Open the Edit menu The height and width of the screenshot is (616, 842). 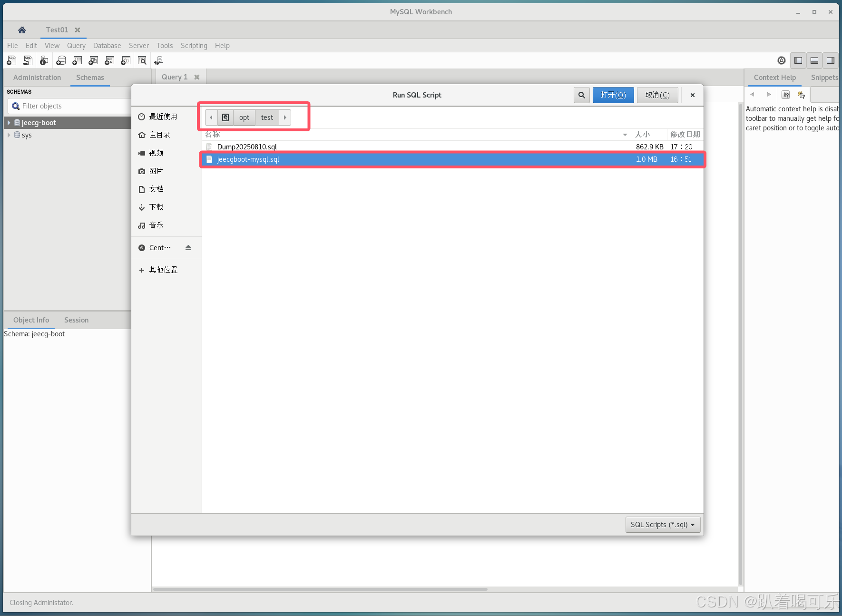point(31,46)
